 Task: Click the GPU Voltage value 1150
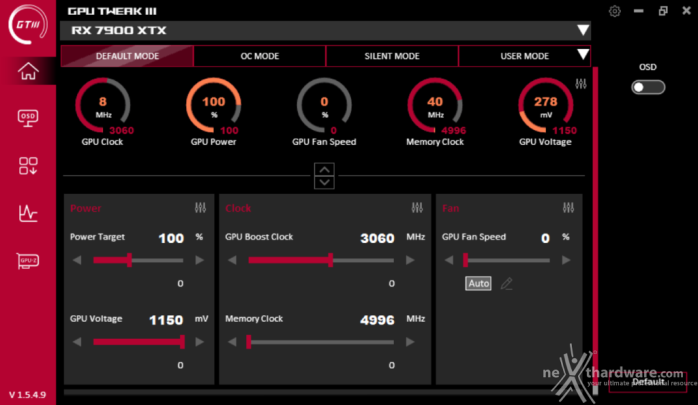click(x=166, y=320)
